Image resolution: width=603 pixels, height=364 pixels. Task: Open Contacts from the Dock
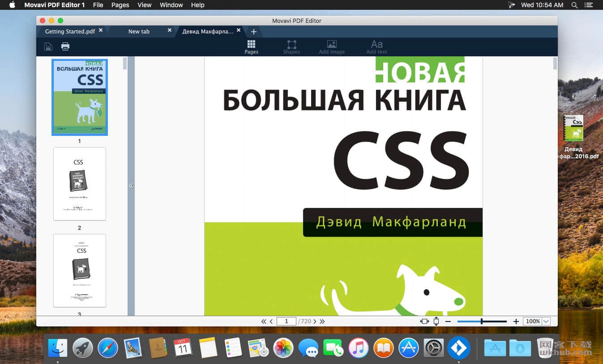pos(158,348)
